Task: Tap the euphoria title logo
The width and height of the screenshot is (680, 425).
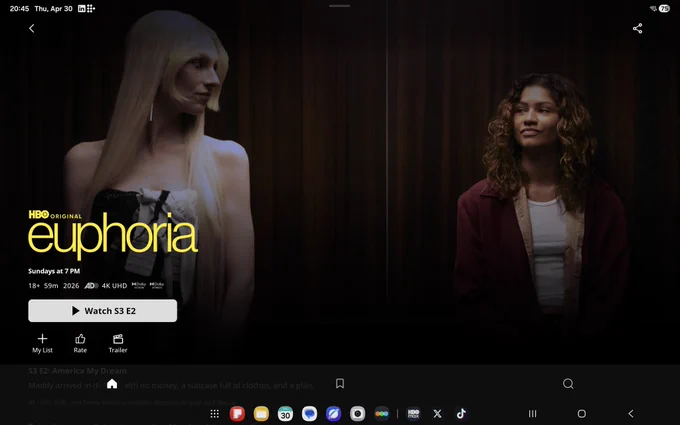Action: coord(113,235)
